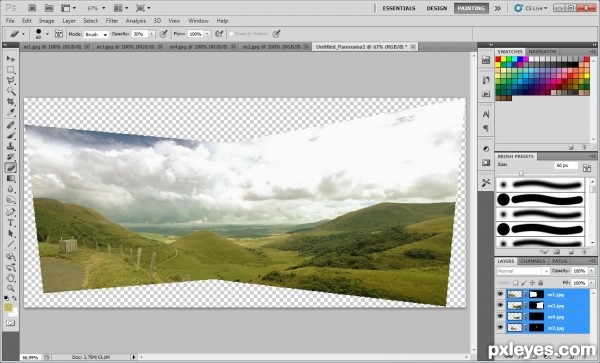Select the Eyedropper tool
This screenshot has height=363, width=600.
(x=11, y=112)
